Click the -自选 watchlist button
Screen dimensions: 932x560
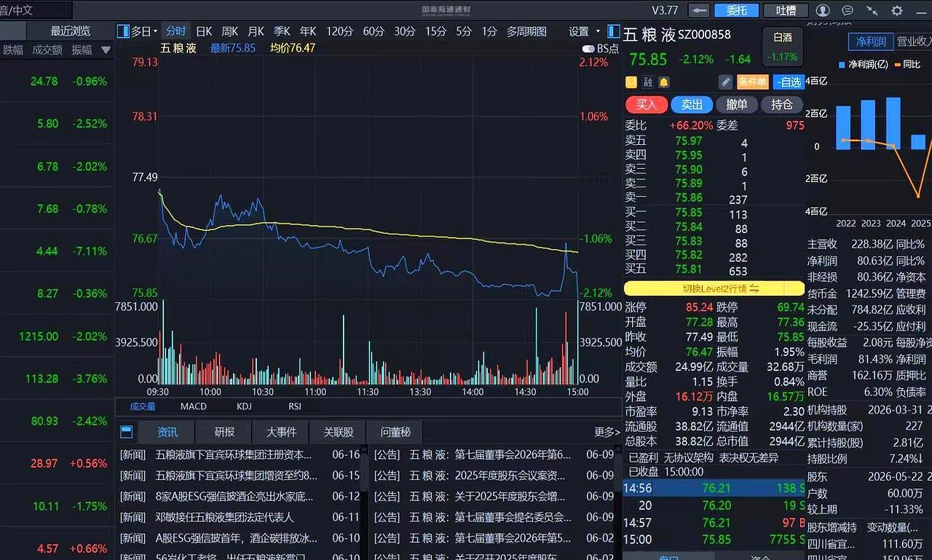pyautogui.click(x=789, y=82)
